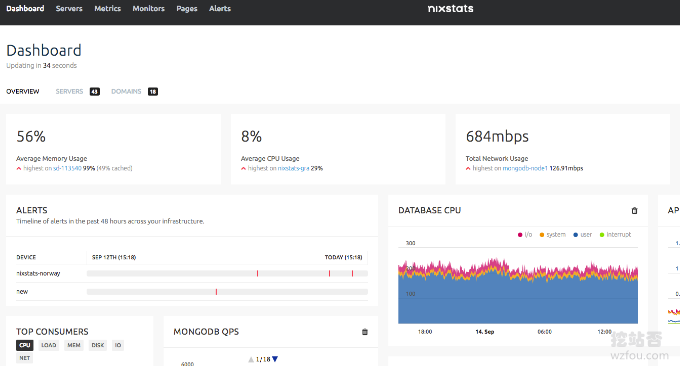Image resolution: width=680 pixels, height=366 pixels.
Task: Click the alert marker on the new device row
Action: pos(216,292)
